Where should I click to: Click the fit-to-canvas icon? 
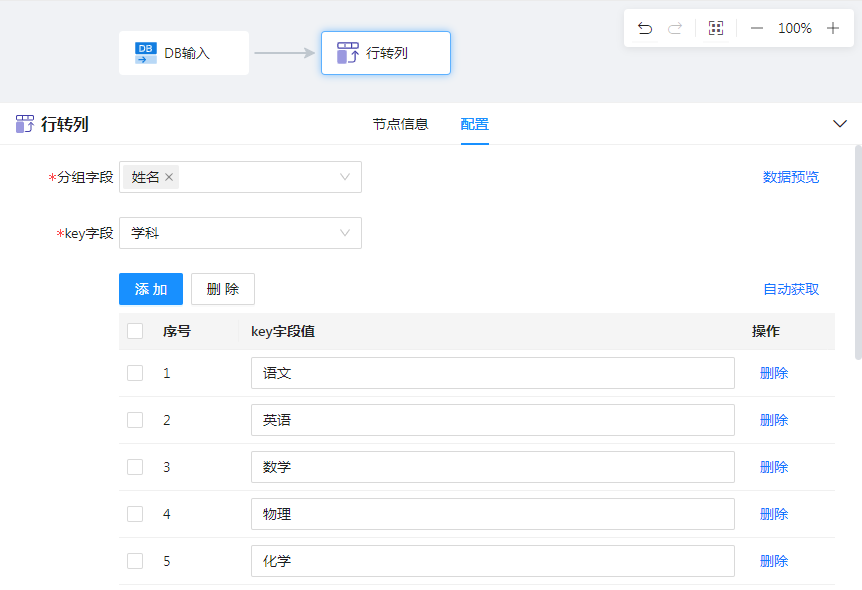[716, 28]
